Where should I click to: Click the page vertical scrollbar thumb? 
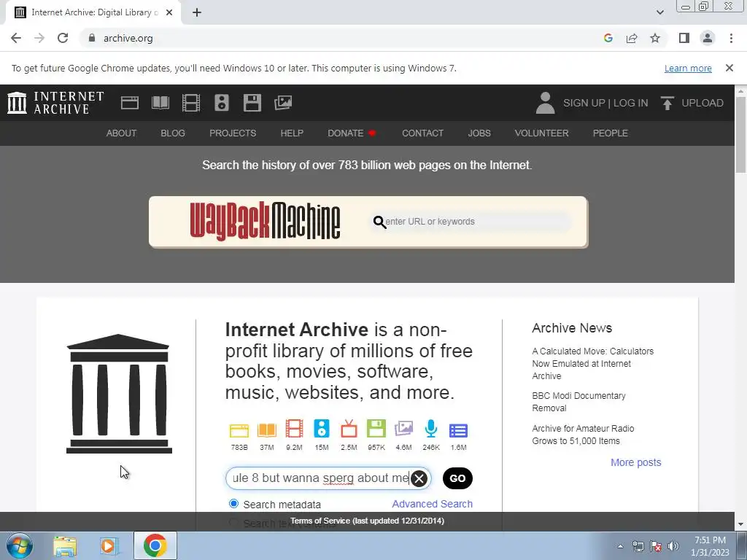coord(740,134)
